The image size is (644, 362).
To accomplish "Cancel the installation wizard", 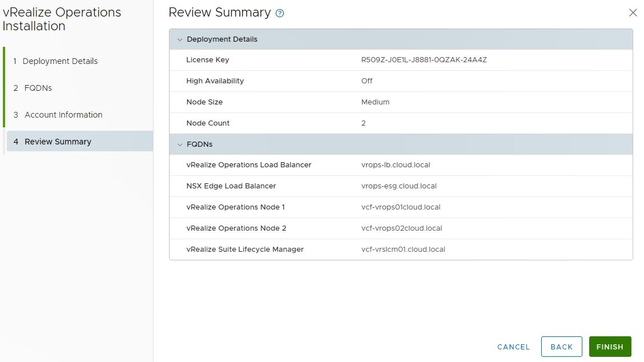I will click(x=513, y=347).
